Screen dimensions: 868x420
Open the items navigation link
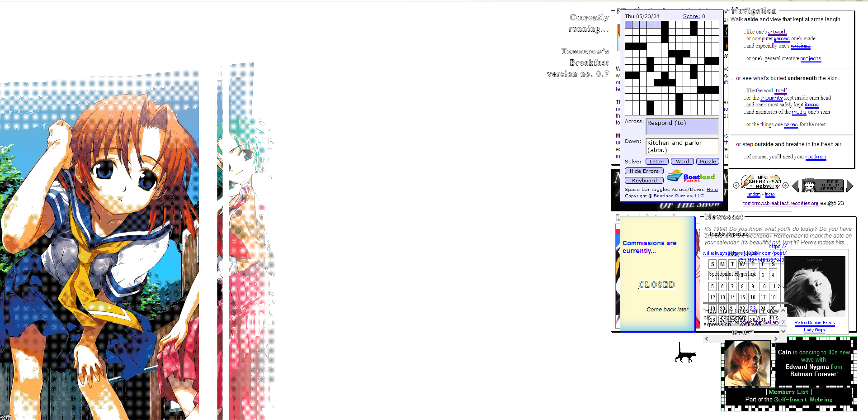811,105
